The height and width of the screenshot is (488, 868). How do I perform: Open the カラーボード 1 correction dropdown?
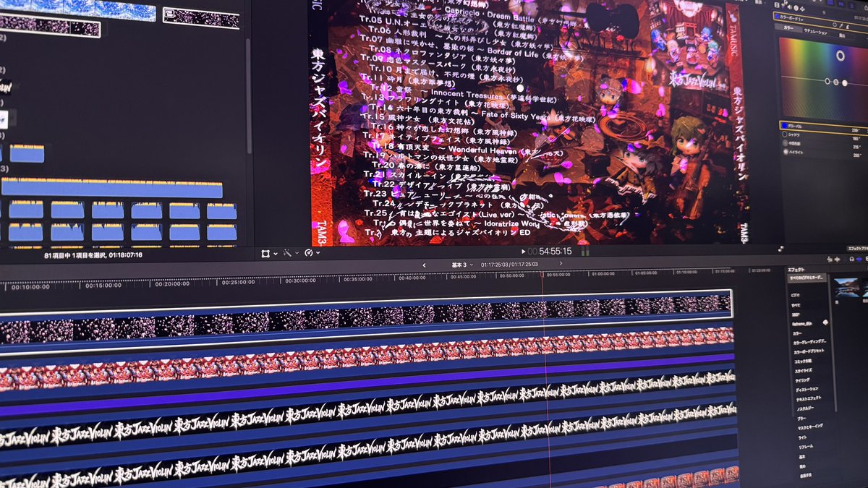click(791, 17)
